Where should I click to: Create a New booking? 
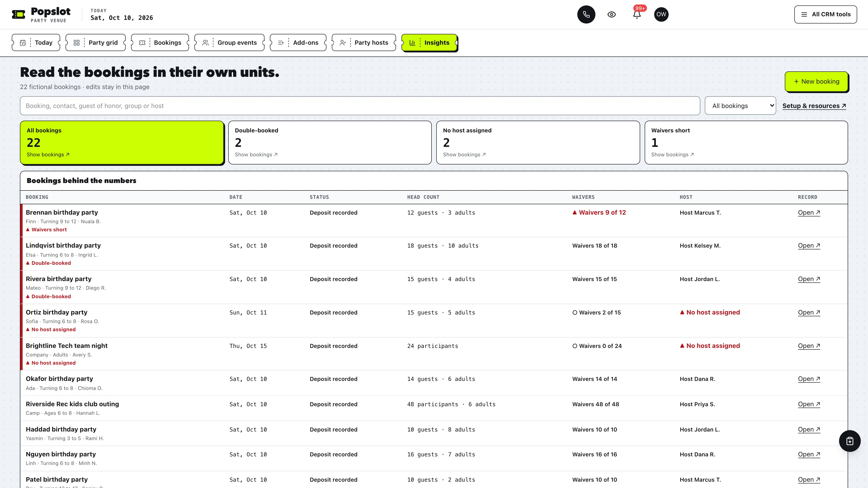[816, 82]
